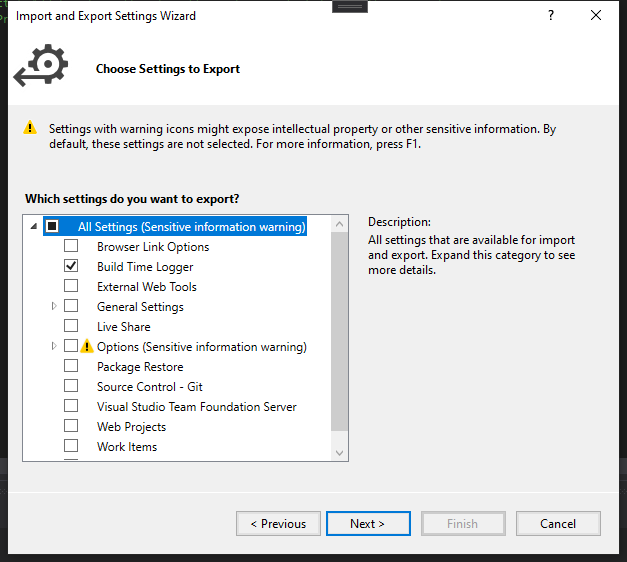Screen dimensions: 627x562
Task: Select the External Web Tools label
Action: 147,287
